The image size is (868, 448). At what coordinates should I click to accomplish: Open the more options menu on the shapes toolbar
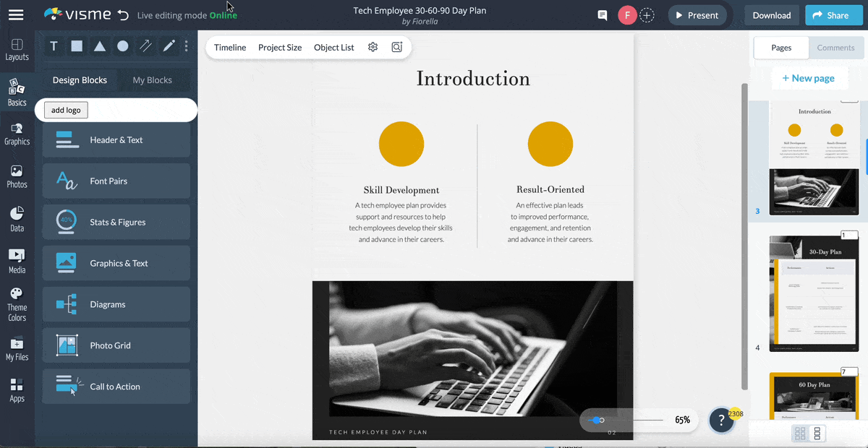tap(186, 46)
